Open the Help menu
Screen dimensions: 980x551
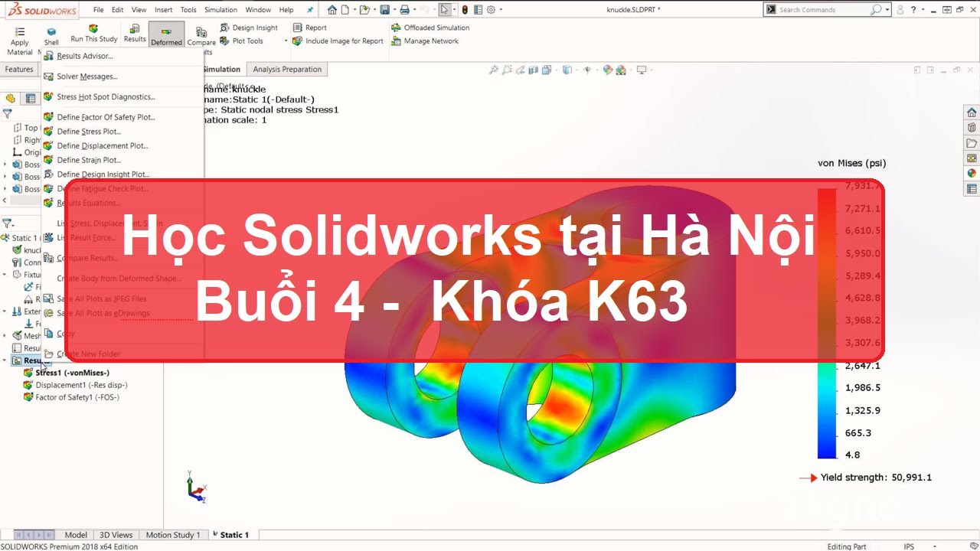click(286, 10)
